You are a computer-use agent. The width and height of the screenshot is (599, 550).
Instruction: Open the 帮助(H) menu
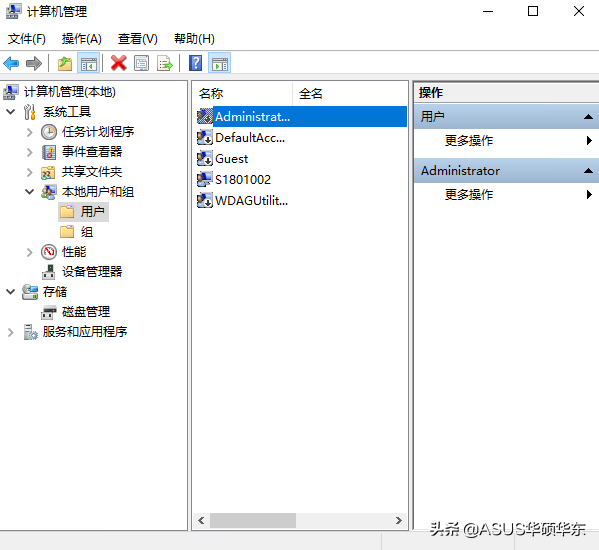tap(194, 39)
